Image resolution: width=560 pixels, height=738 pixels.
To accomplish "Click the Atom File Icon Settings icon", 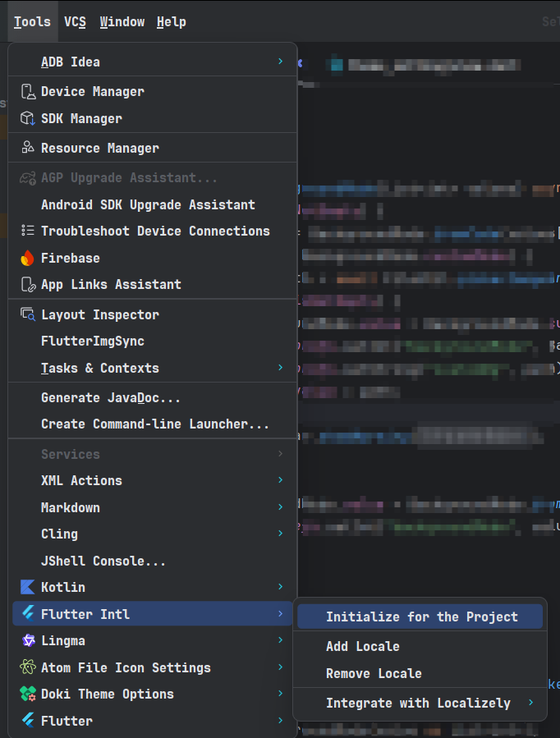I will [28, 668].
